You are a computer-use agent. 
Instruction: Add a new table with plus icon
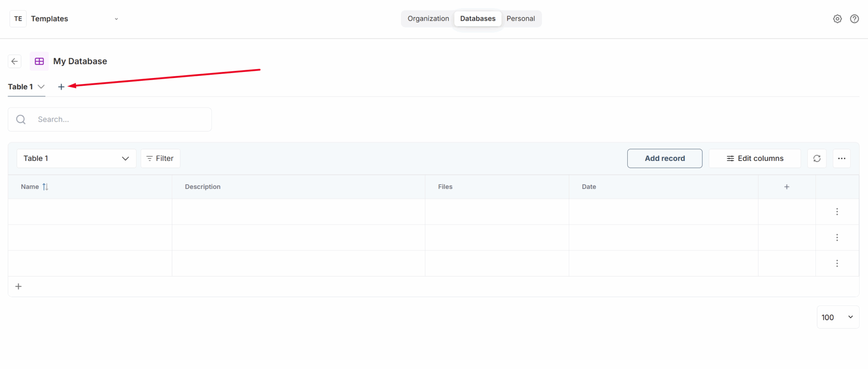click(61, 87)
